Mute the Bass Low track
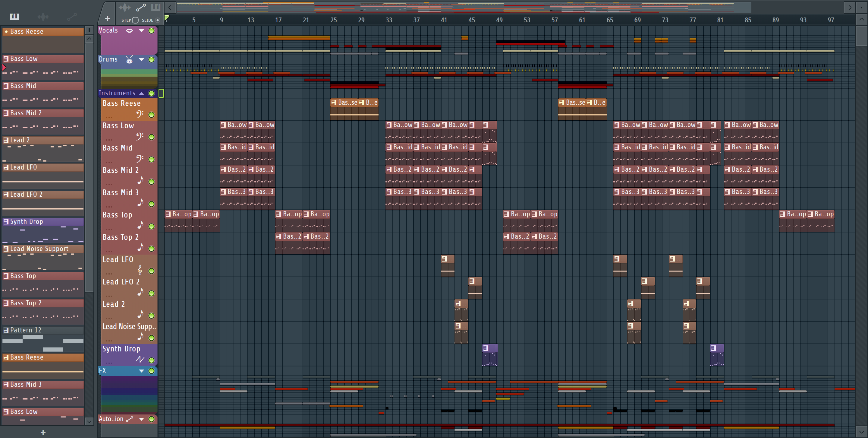This screenshot has width=868, height=438. [152, 137]
